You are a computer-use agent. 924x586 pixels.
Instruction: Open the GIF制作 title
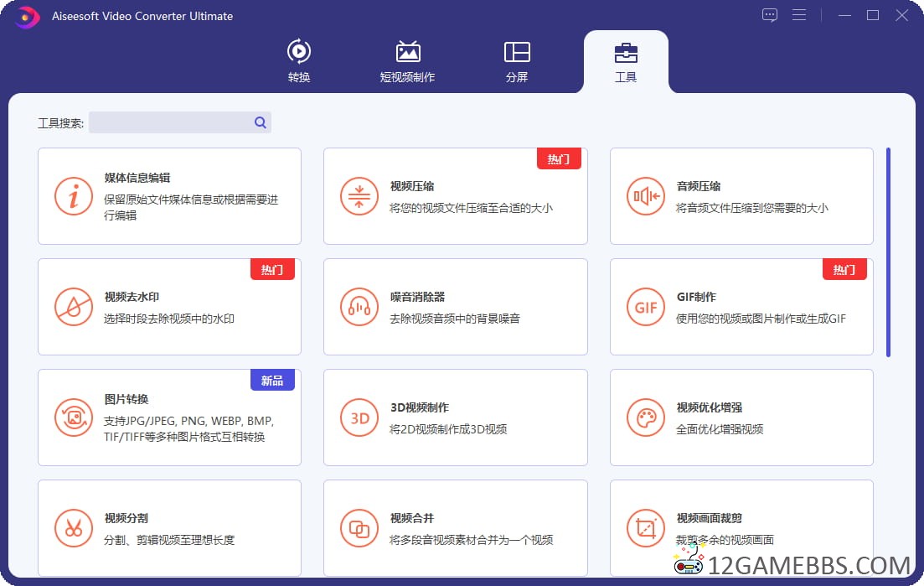point(696,297)
